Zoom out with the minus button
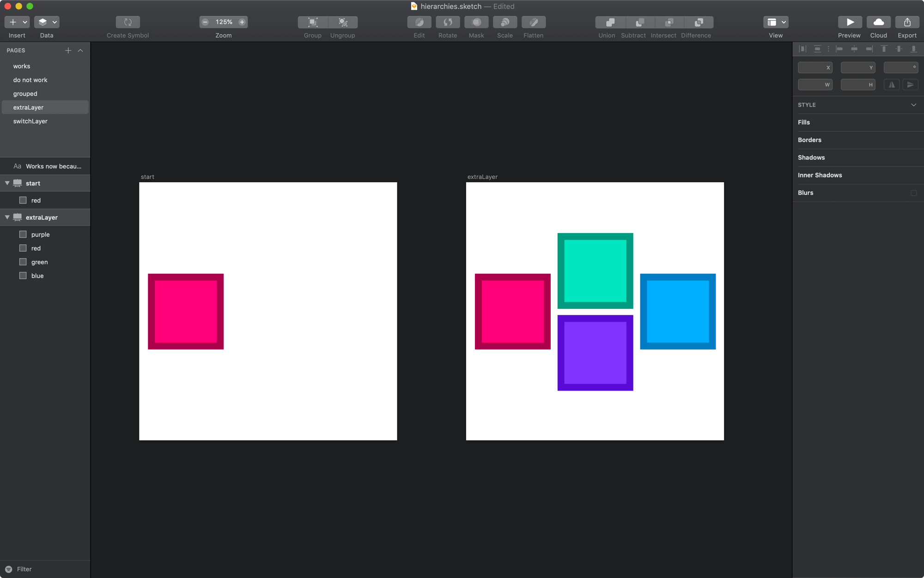Image resolution: width=924 pixels, height=578 pixels. pyautogui.click(x=205, y=22)
